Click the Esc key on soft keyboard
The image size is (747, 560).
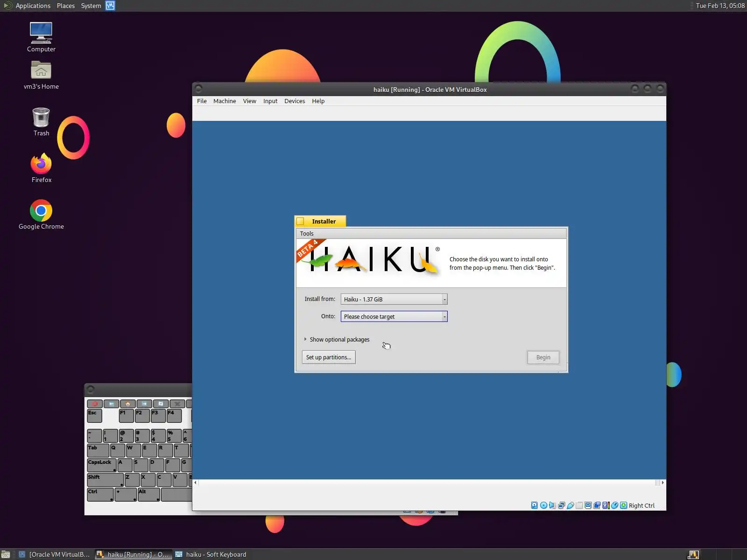(94, 415)
